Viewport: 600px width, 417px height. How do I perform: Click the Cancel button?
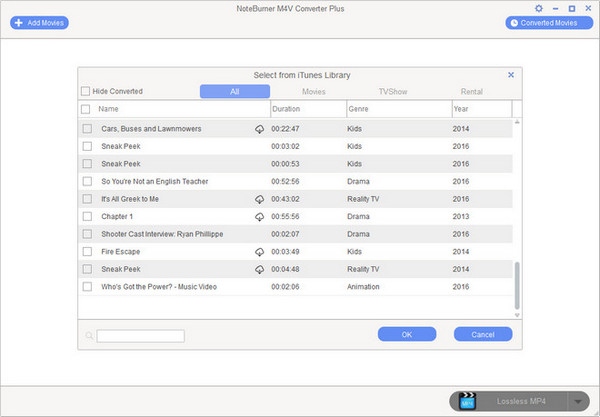(483, 334)
